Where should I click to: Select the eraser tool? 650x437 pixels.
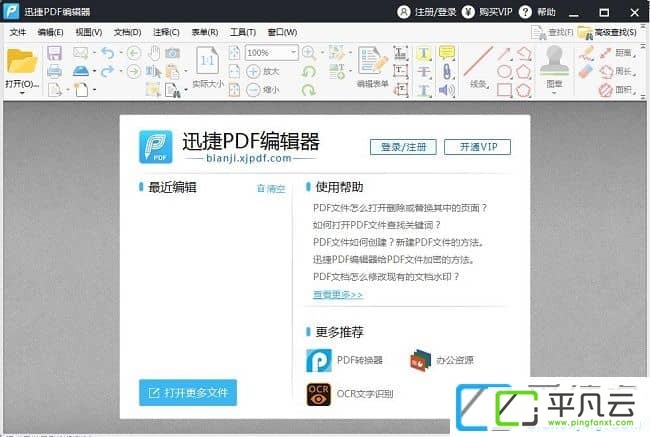click(x=586, y=71)
